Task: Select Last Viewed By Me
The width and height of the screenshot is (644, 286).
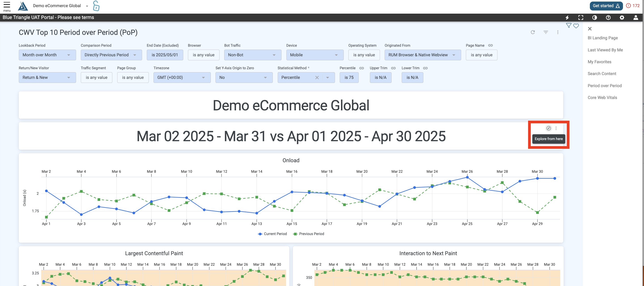Action: tap(605, 50)
